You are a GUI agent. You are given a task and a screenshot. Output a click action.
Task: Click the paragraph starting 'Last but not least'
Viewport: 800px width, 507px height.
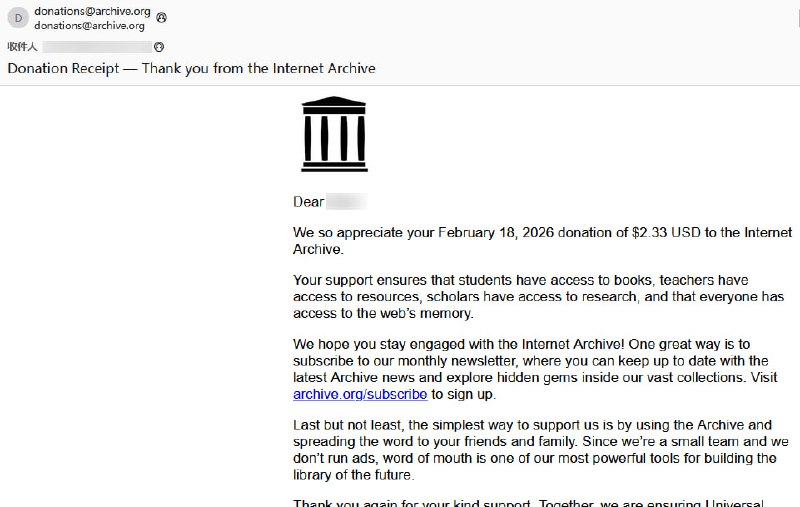(541, 450)
